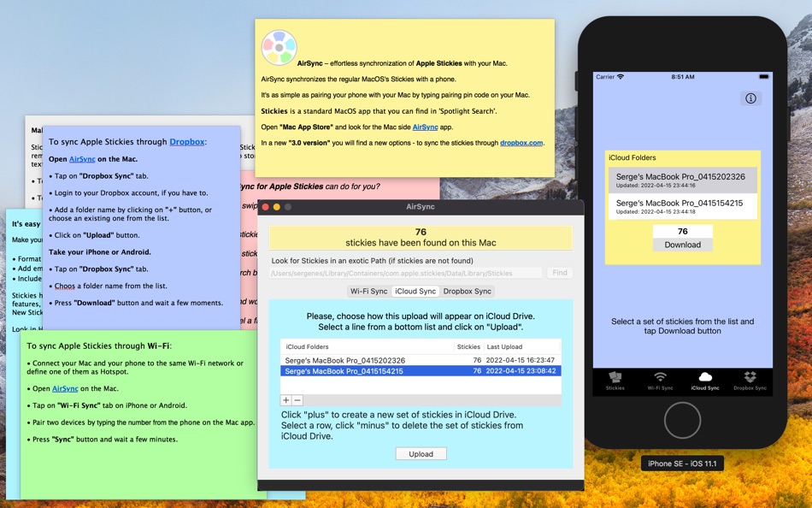
Task: Open the dropbox.com link in yellow sticky
Action: tap(521, 143)
